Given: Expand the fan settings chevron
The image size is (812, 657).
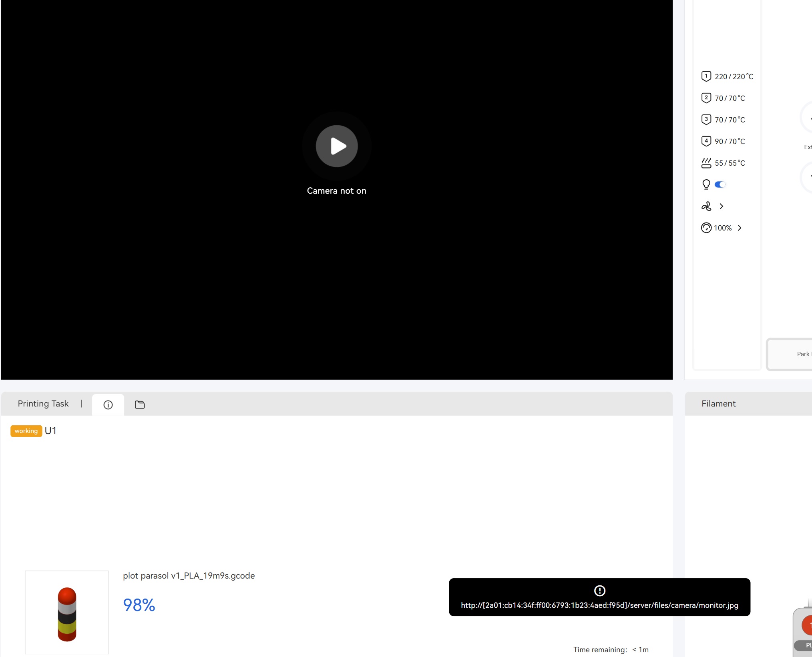Looking at the screenshot, I should [721, 206].
